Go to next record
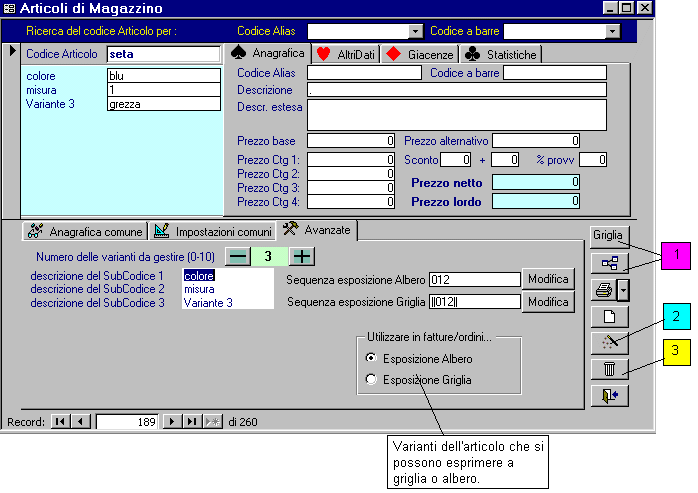 pyautogui.click(x=172, y=421)
